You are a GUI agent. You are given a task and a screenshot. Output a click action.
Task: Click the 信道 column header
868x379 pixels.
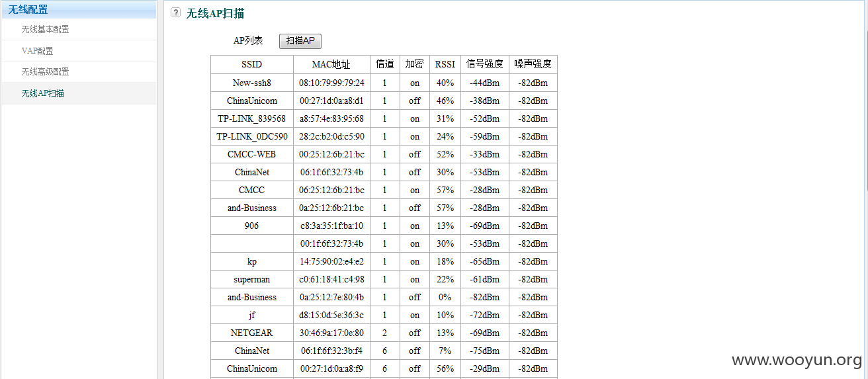click(385, 64)
